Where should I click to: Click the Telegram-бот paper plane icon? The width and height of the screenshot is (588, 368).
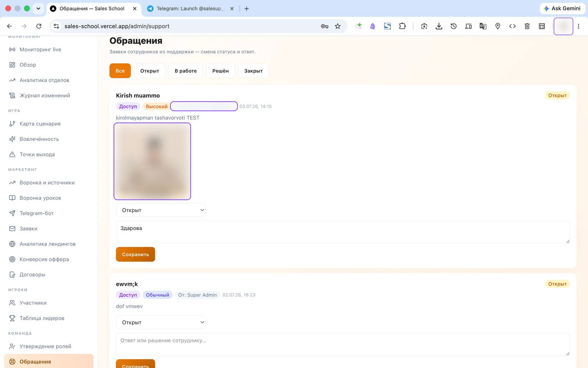tap(12, 213)
